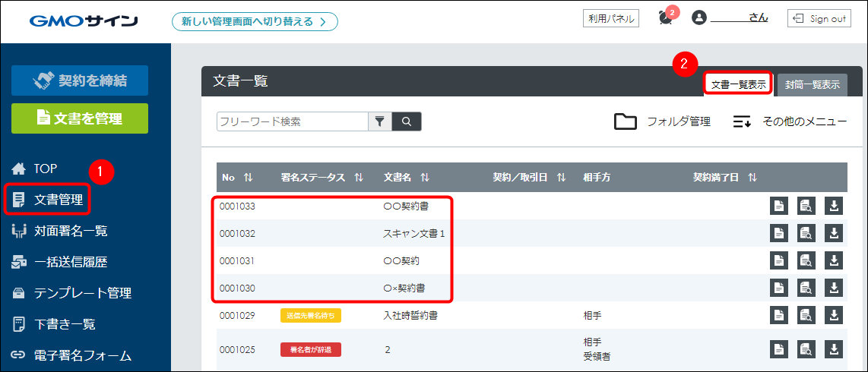This screenshot has height=372, width=868.
Task: Sort list by No column
Action: [x=248, y=178]
